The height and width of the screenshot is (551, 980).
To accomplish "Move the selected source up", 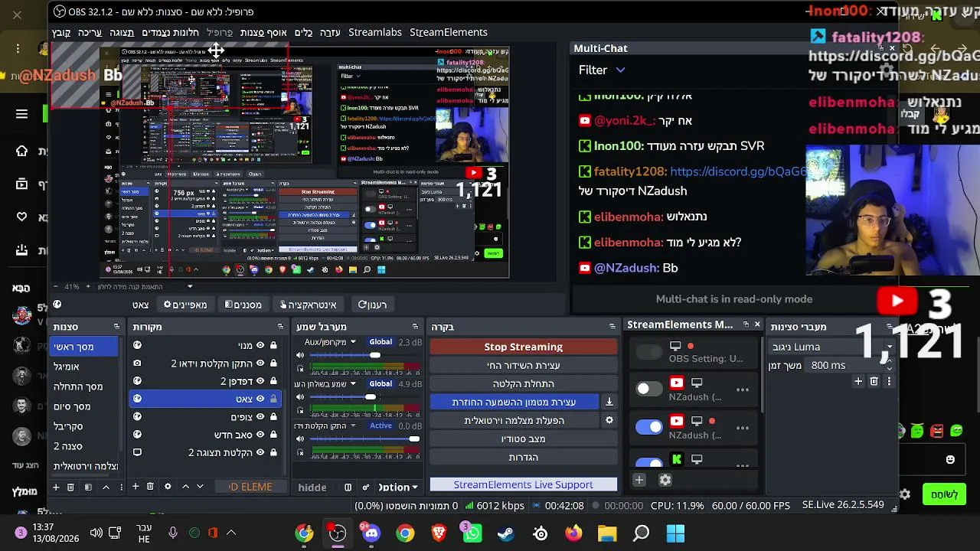I will pos(185,487).
